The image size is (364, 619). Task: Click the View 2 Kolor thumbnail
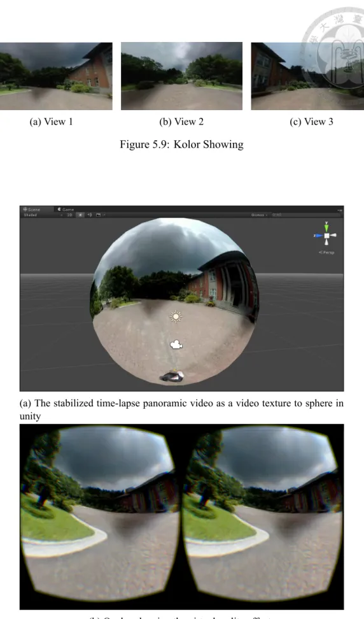181,76
